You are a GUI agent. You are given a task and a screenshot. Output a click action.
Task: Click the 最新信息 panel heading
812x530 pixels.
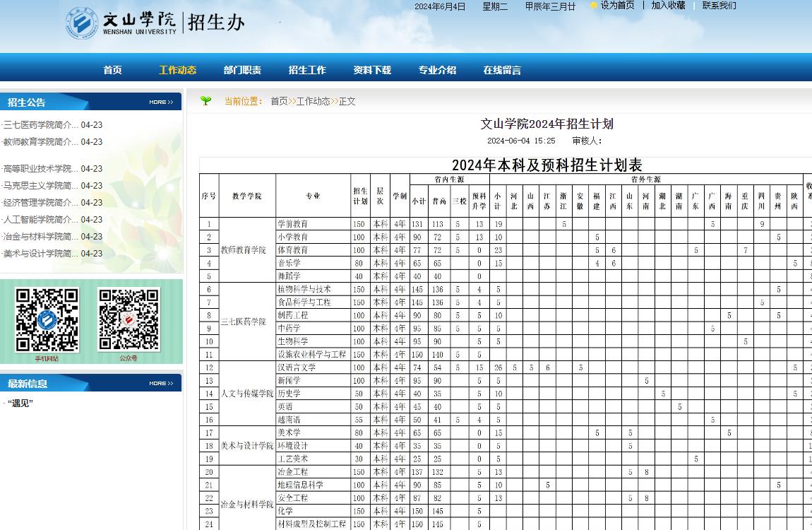pos(28,384)
